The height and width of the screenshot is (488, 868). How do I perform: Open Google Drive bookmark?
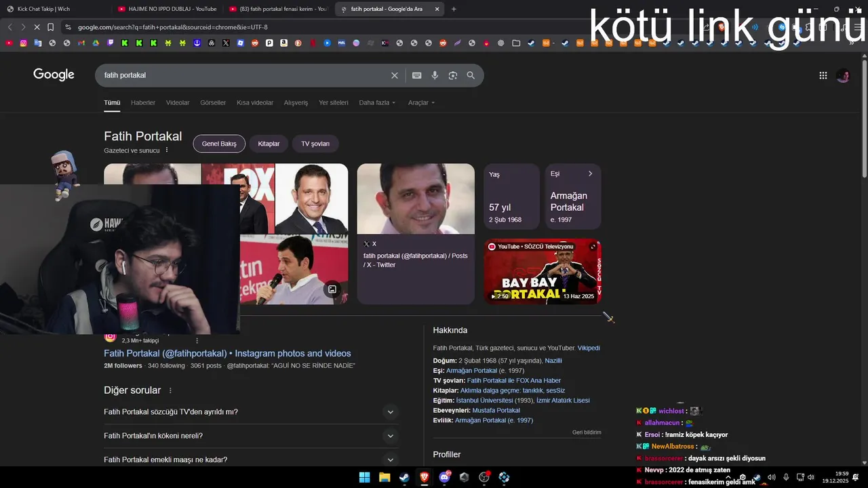[x=96, y=43]
